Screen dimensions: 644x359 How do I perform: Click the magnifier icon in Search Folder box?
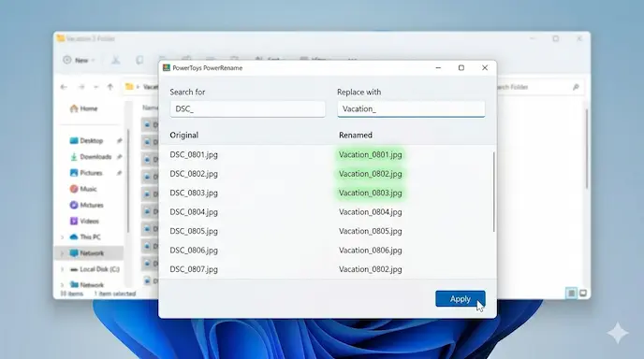(576, 87)
